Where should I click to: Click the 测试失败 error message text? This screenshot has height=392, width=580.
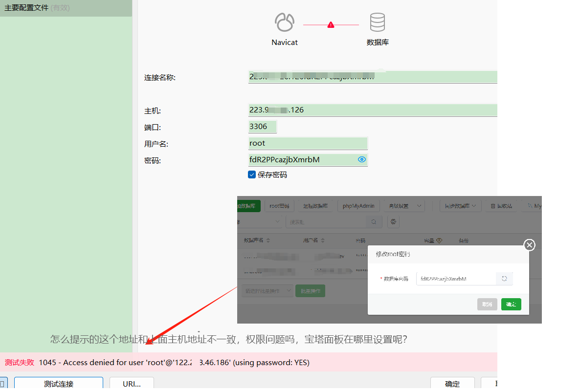[19, 362]
